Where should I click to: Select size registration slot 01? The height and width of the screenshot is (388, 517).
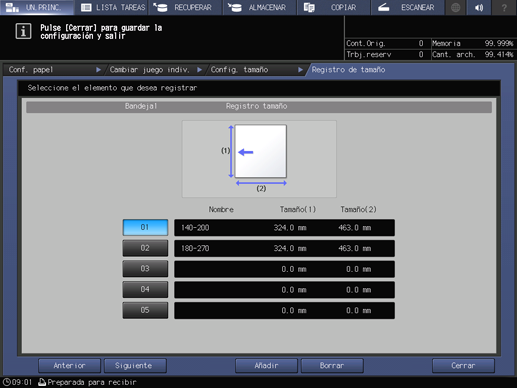145,227
